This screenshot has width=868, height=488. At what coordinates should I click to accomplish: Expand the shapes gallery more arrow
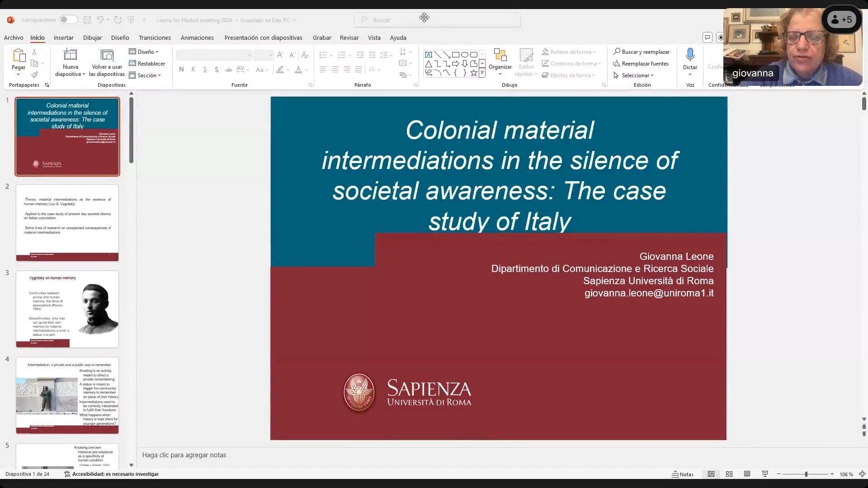[x=482, y=73]
